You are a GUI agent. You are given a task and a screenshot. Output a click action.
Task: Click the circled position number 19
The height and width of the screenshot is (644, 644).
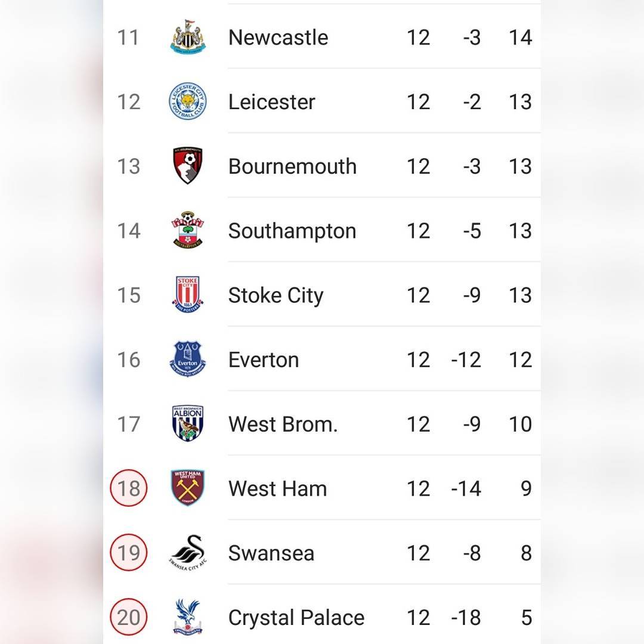[129, 552]
